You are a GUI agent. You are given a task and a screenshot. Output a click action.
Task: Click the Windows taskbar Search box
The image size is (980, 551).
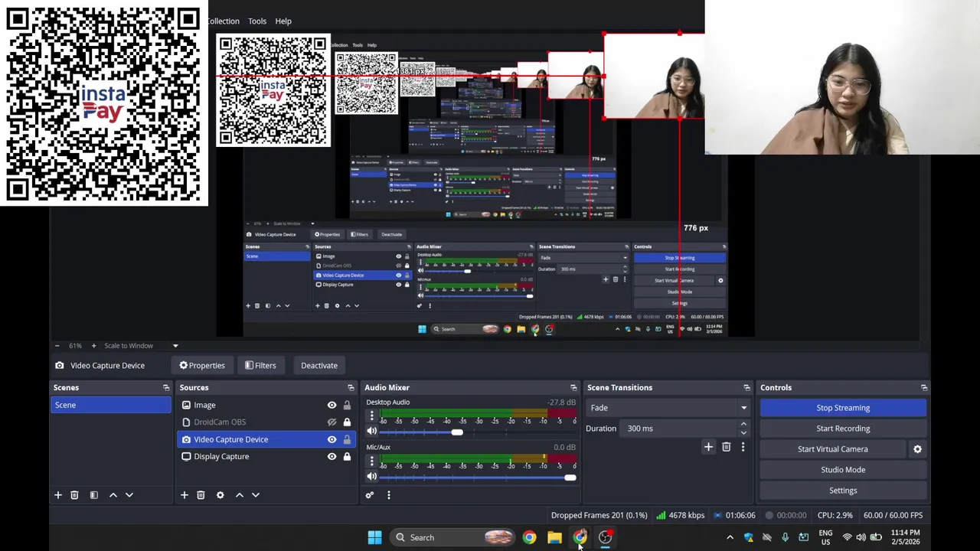pos(452,537)
